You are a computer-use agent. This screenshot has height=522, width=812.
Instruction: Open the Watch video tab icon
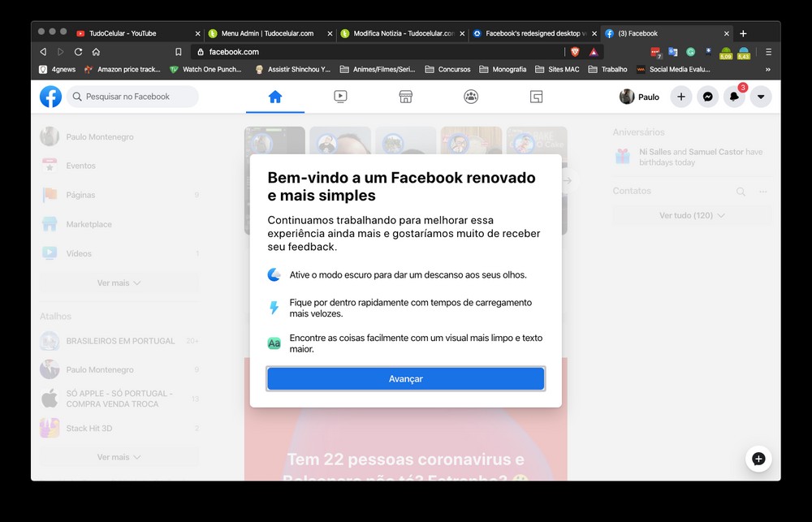[340, 97]
